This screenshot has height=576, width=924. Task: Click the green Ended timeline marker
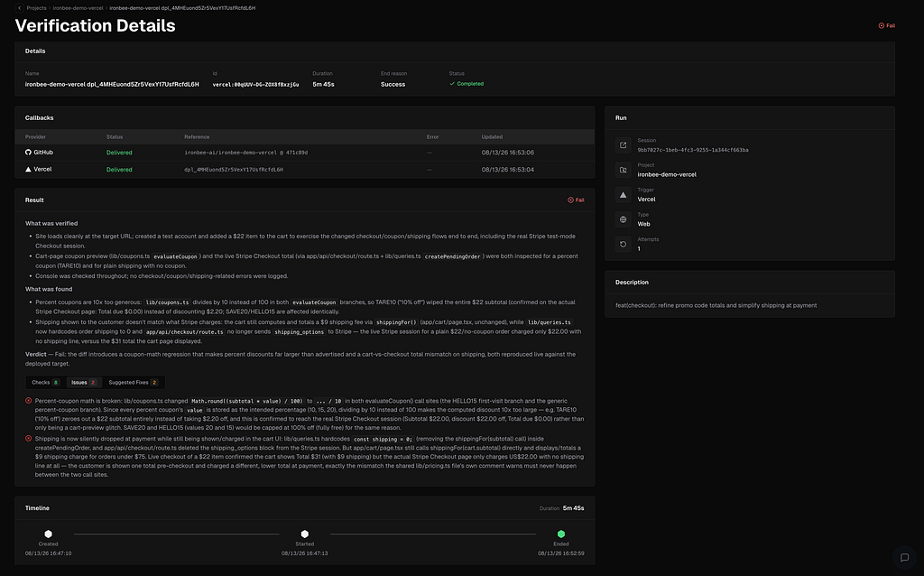pos(561,534)
